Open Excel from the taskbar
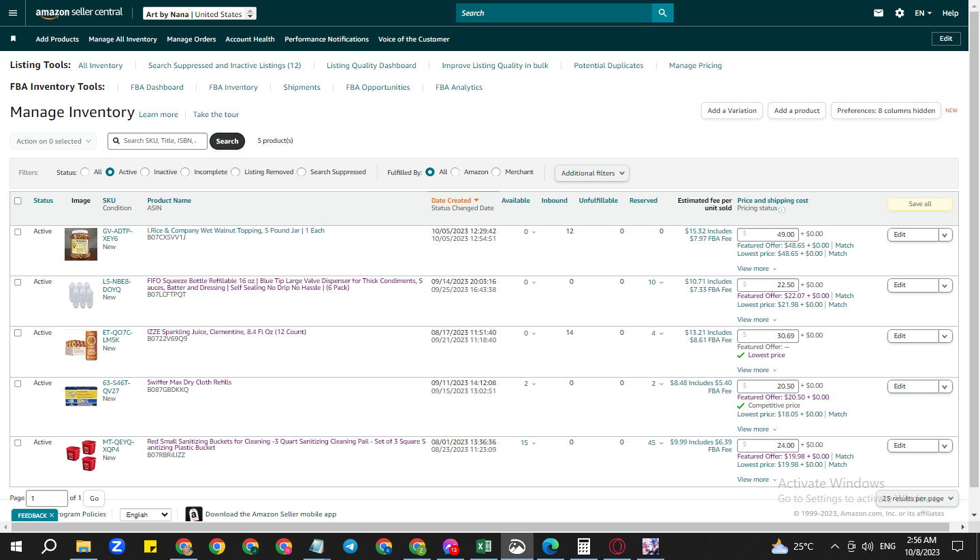 (484, 546)
